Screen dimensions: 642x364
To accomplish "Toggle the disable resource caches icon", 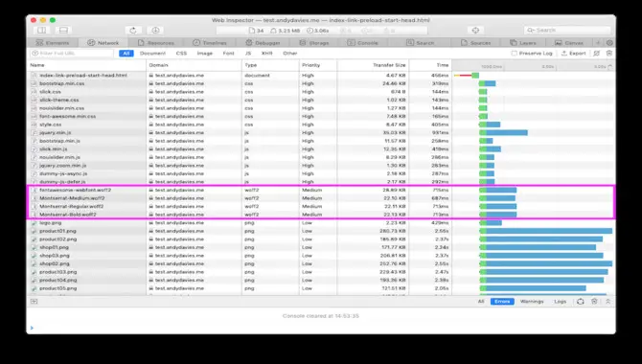I will [x=597, y=54].
